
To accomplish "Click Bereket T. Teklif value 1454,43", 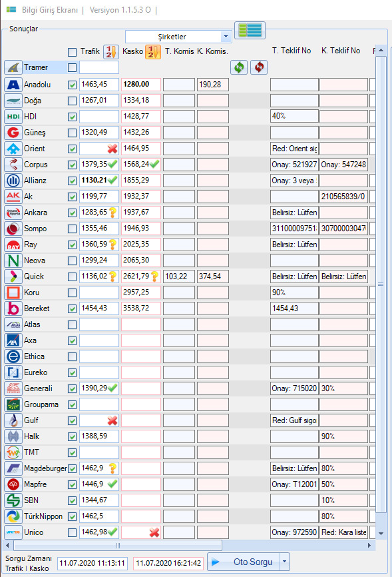I will coord(294,308).
